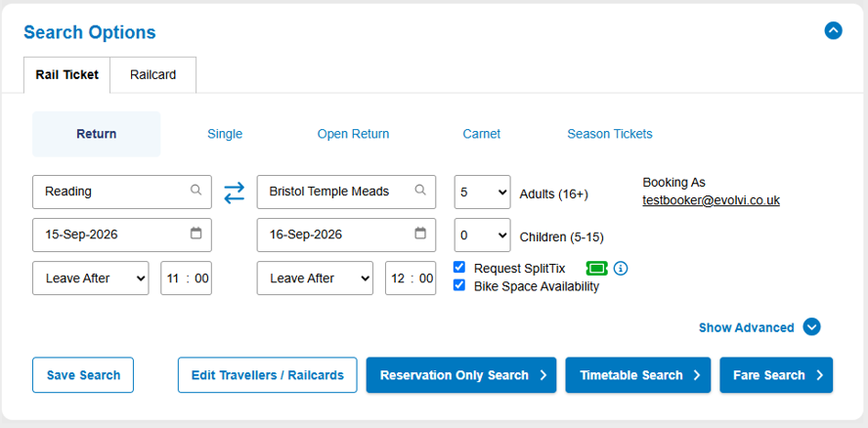
Task: Switch to the Railcard tab
Action: (x=152, y=74)
